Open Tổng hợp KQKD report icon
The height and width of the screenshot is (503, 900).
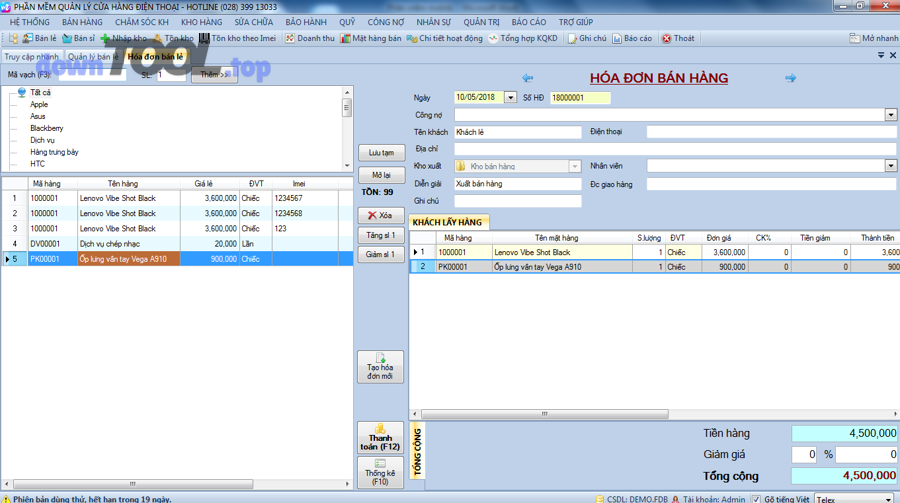click(x=523, y=39)
